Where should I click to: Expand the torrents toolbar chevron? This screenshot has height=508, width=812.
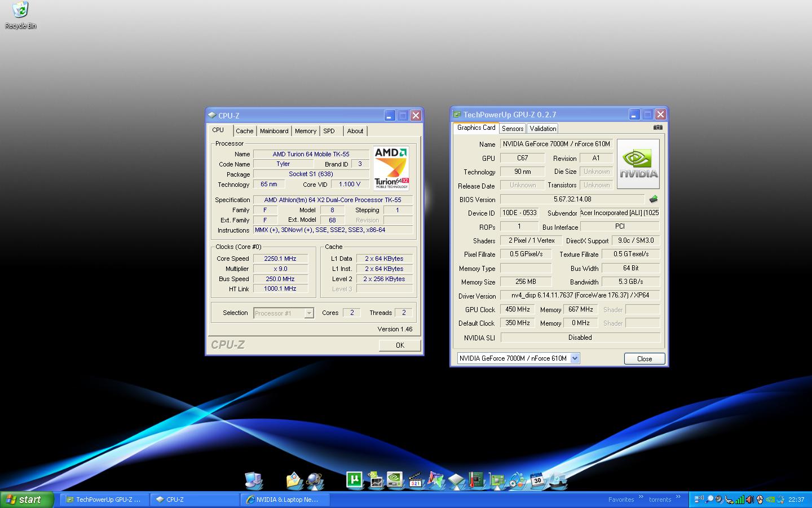click(x=678, y=497)
